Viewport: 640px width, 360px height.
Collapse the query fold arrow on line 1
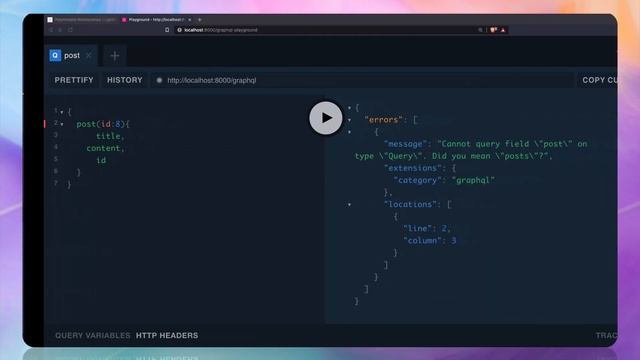point(62,112)
